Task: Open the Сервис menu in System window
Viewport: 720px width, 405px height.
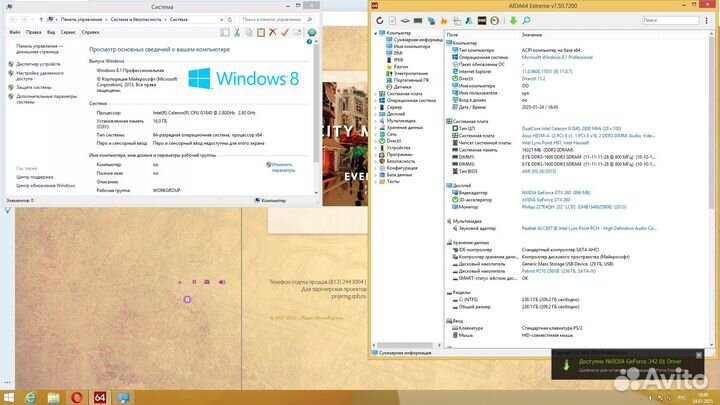Action: click(x=68, y=32)
